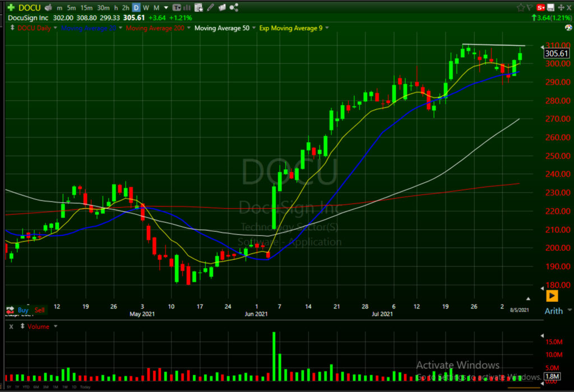Click the DocuSign Inc company name
Image resolution: width=574 pixels, height=392 pixels.
pos(28,18)
